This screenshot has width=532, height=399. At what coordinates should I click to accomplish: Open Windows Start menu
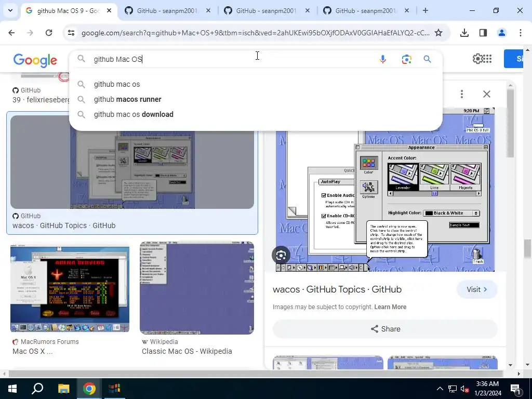12,389
